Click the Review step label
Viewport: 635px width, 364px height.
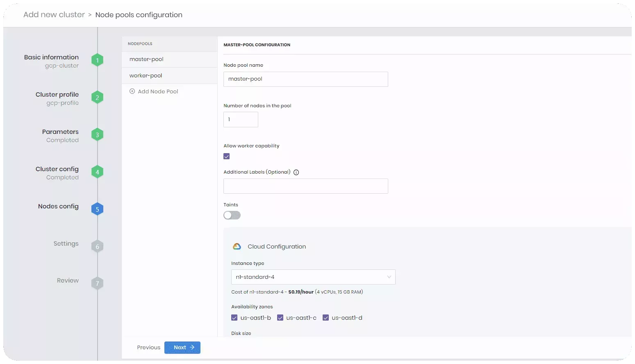(x=68, y=280)
